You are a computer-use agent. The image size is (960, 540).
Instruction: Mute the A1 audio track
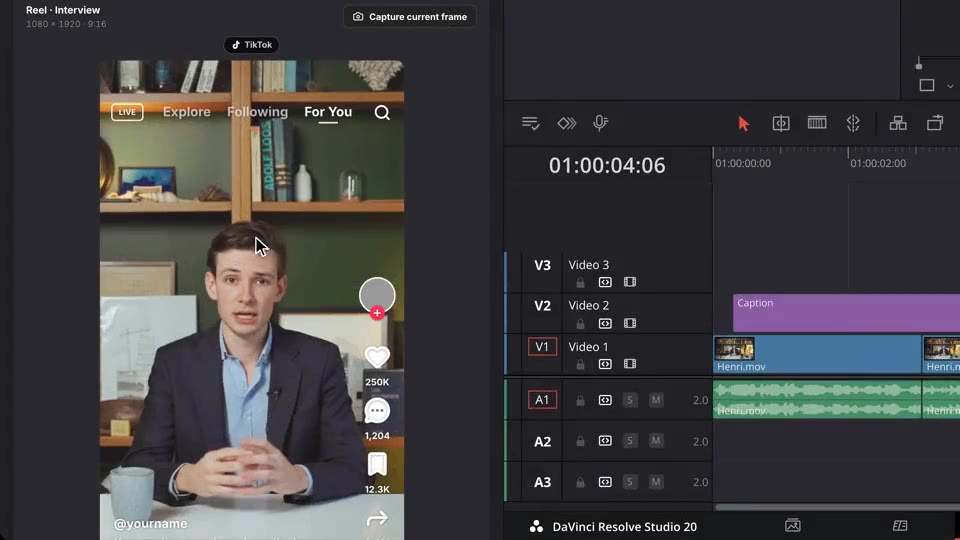pos(656,400)
